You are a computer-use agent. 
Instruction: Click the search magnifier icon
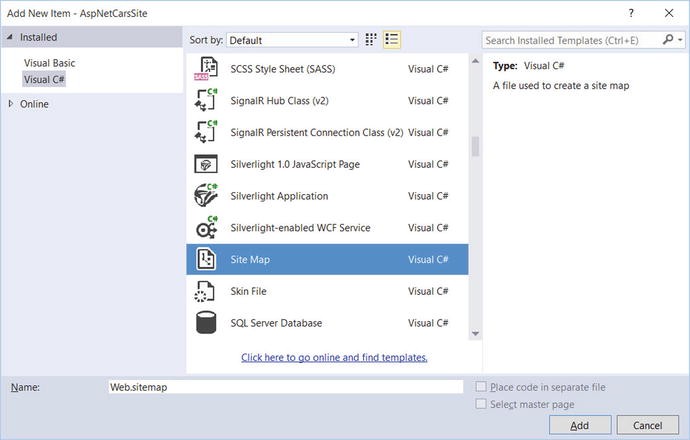pos(668,40)
